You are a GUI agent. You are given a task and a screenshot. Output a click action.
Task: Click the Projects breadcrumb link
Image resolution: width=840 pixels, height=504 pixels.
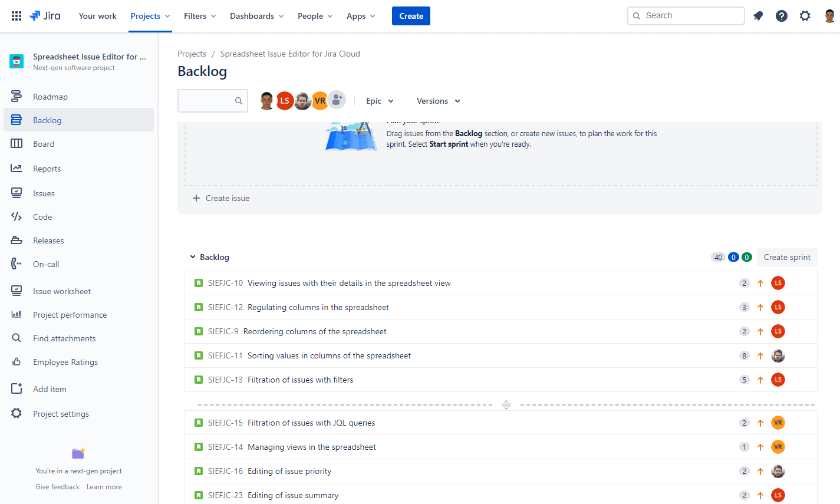pos(192,54)
